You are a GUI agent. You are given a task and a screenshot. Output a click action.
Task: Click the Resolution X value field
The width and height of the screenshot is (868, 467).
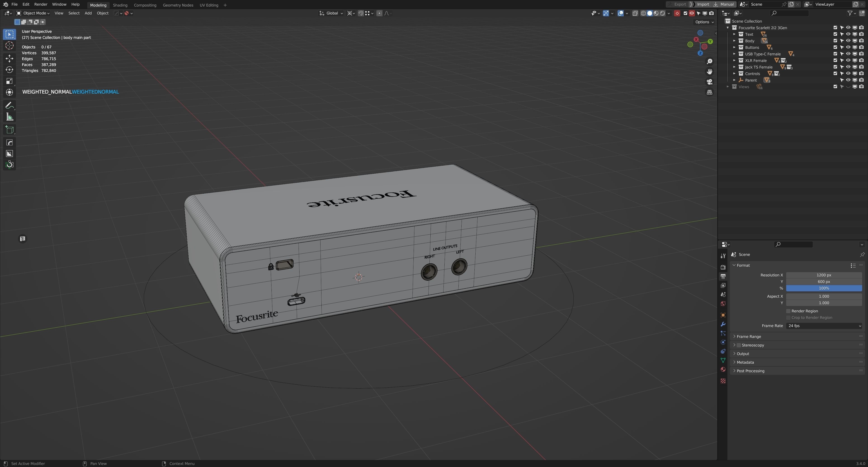click(x=824, y=275)
